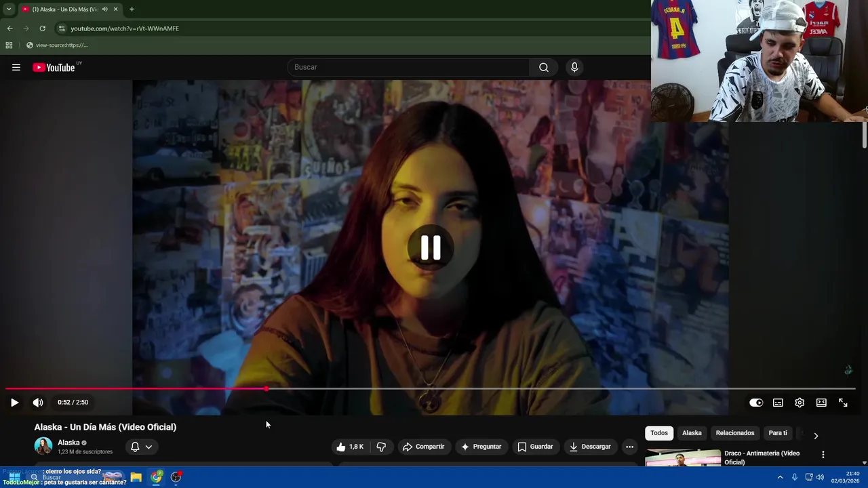Open the more actions three-dot menu

(629, 447)
